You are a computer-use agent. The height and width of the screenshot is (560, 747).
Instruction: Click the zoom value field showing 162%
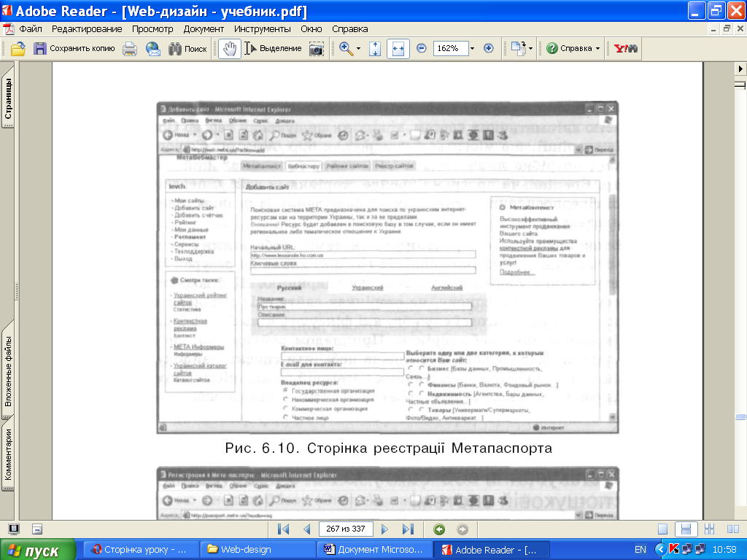click(x=450, y=49)
